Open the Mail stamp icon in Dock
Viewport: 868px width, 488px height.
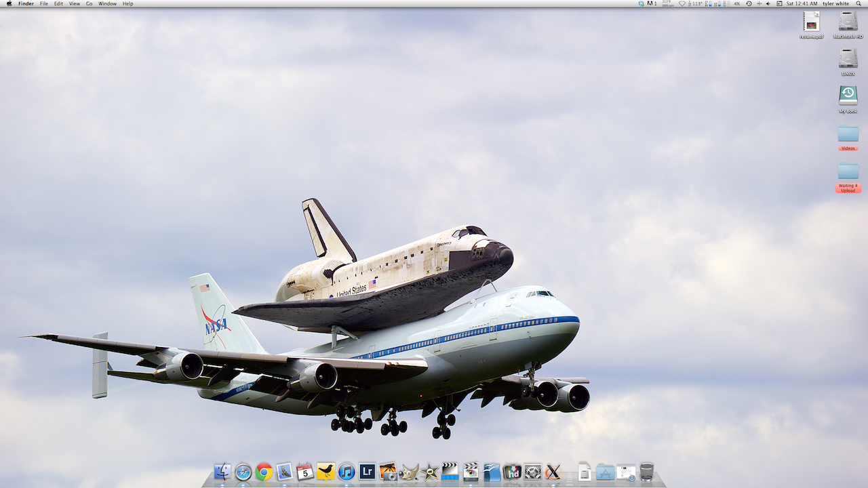point(284,472)
